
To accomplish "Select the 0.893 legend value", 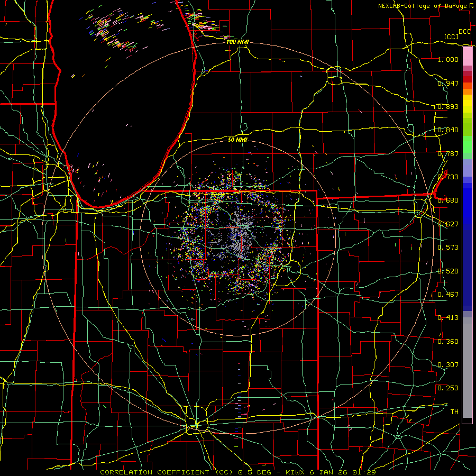I will click(x=448, y=106).
